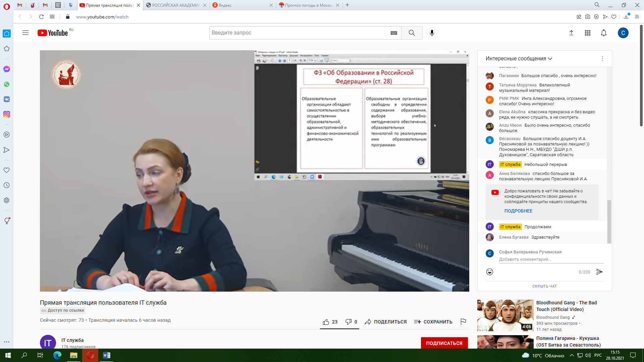
Task: Dislike the video with thumbs down
Action: 348,322
